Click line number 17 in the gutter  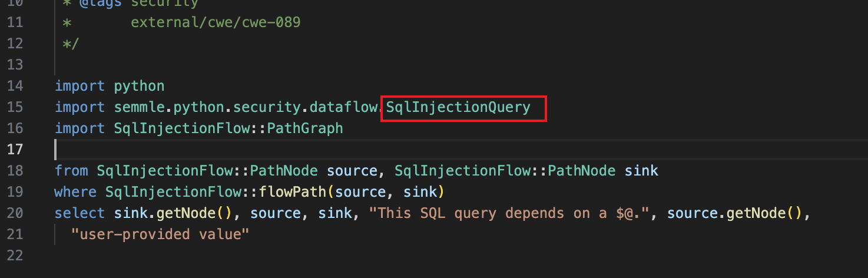click(16, 149)
